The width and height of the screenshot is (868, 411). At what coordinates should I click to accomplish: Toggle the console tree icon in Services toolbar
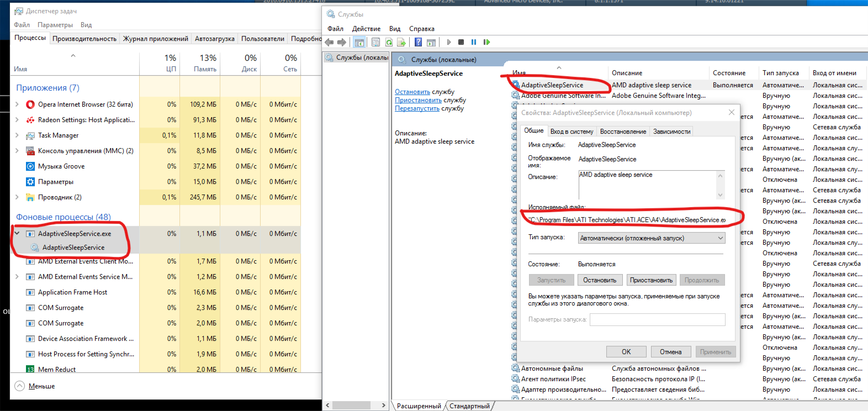pyautogui.click(x=359, y=42)
